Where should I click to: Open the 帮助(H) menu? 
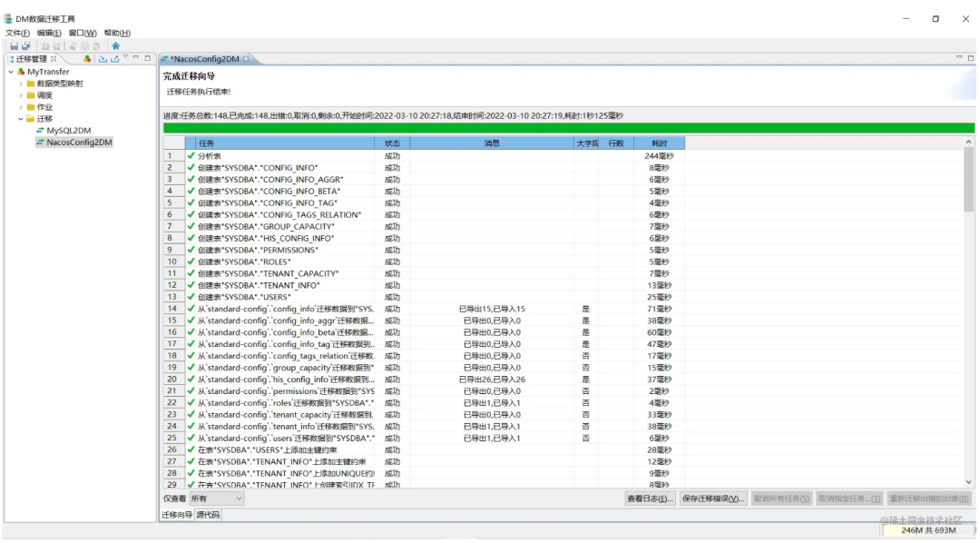(117, 33)
